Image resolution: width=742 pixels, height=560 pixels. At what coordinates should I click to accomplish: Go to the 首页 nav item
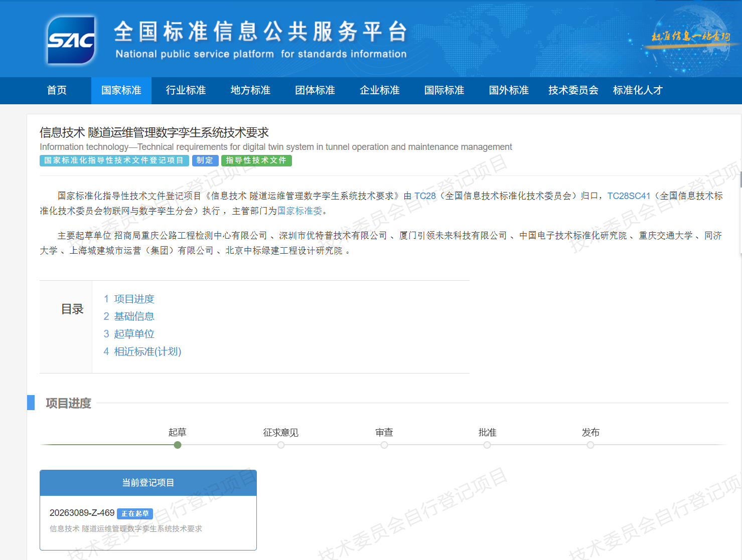coord(57,90)
